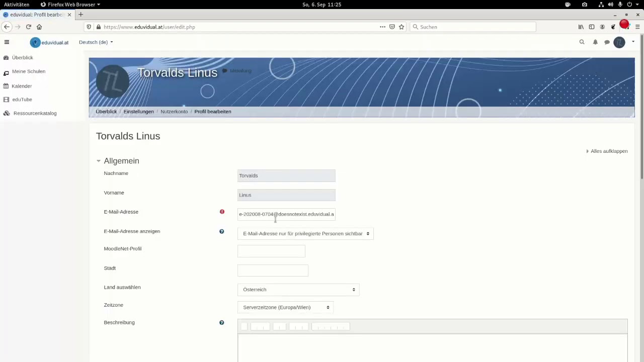
Task: Collapse the Allgemein section
Action: point(99,161)
